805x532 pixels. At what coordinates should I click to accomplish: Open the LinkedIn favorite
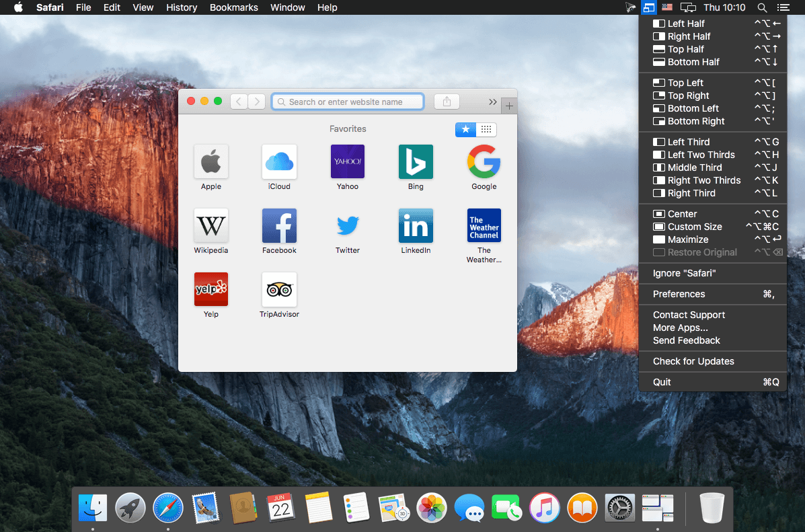click(x=416, y=225)
